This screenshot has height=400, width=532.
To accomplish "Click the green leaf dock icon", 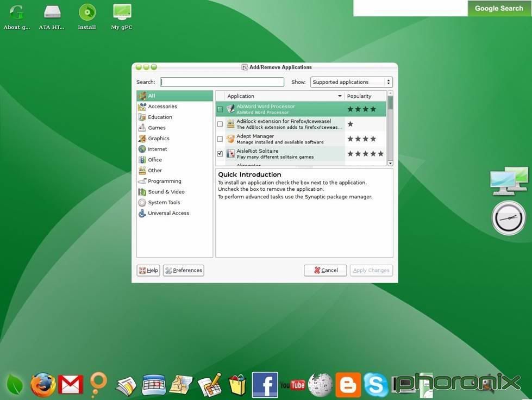I will (15, 385).
